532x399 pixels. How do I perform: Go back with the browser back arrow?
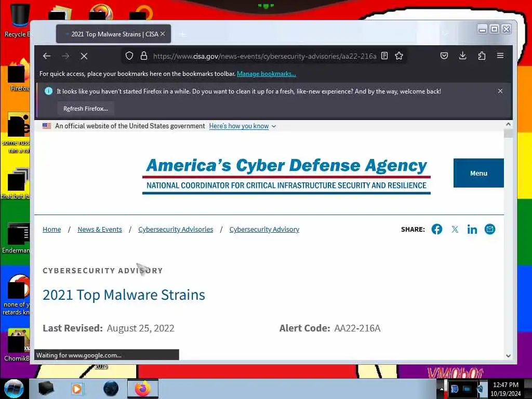pyautogui.click(x=47, y=56)
